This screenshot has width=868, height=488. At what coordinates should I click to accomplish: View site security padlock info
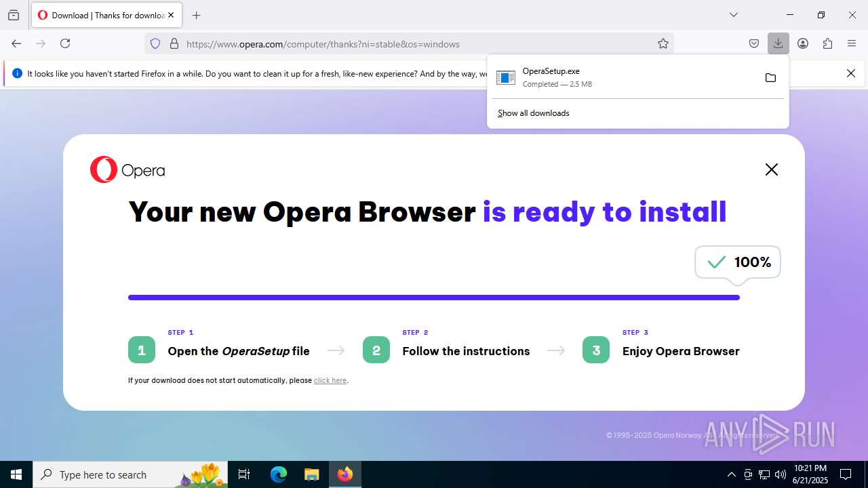174,43
